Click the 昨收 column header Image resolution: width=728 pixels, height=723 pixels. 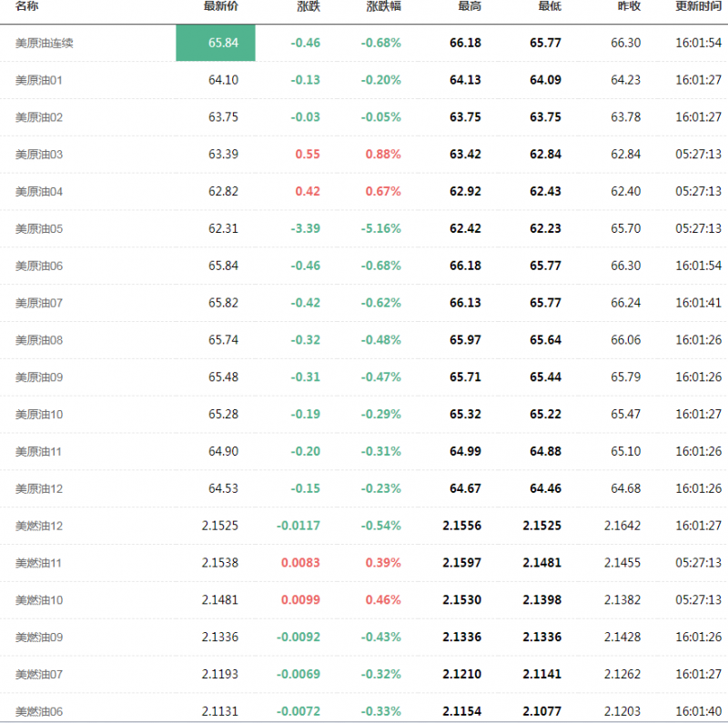(629, 6)
